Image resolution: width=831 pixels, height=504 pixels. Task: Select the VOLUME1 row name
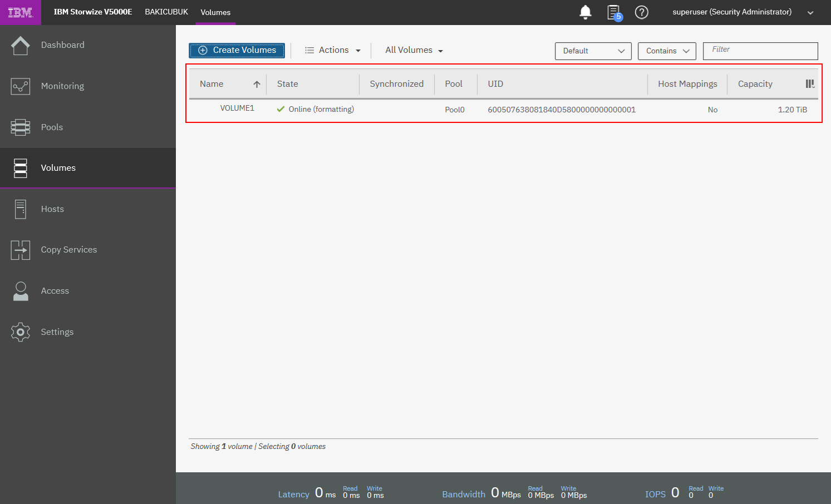point(237,108)
